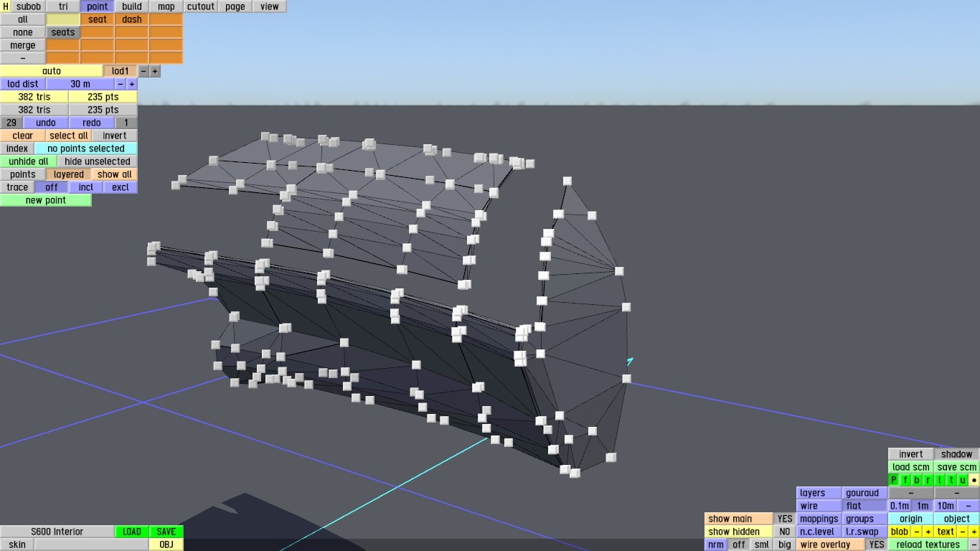980x551 pixels.
Task: Increase the LOD with plus beside lod1
Action: [x=155, y=71]
